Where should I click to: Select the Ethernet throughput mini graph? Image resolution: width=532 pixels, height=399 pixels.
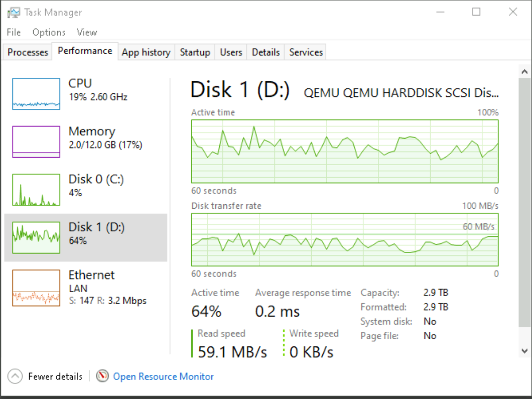(x=36, y=288)
